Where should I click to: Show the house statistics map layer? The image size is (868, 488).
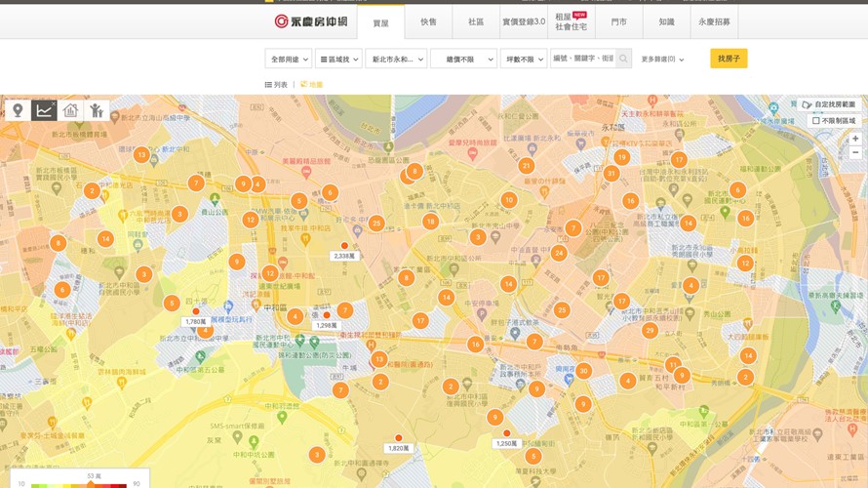(70, 110)
